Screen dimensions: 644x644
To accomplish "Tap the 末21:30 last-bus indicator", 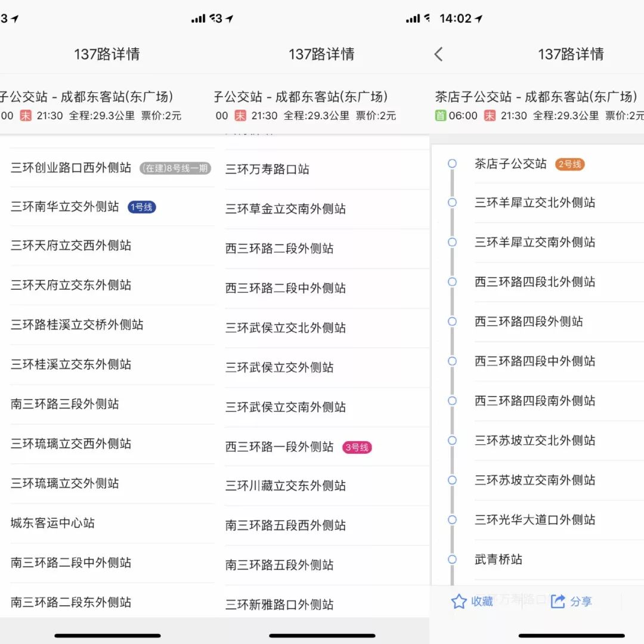I will [x=508, y=115].
